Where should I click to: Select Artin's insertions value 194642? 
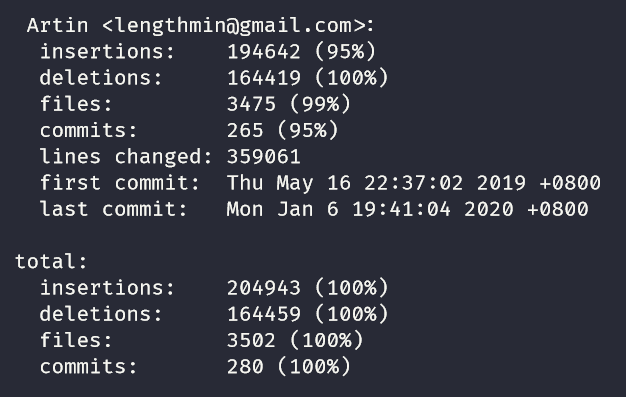tap(263, 52)
